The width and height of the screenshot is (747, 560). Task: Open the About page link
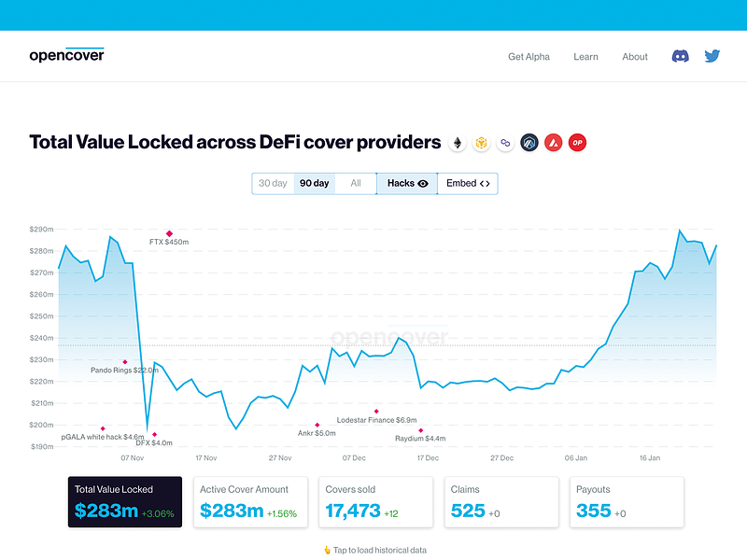point(635,57)
